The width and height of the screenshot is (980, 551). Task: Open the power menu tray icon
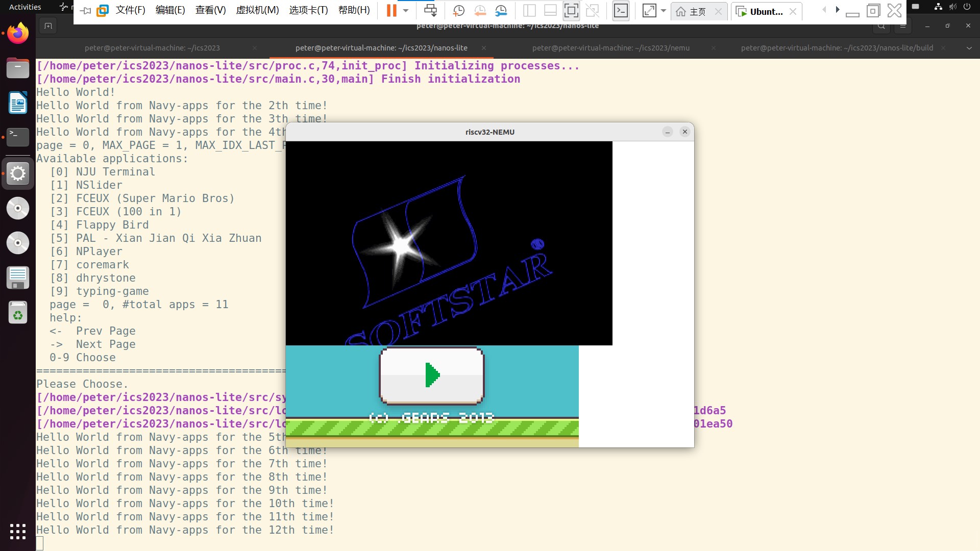(967, 7)
